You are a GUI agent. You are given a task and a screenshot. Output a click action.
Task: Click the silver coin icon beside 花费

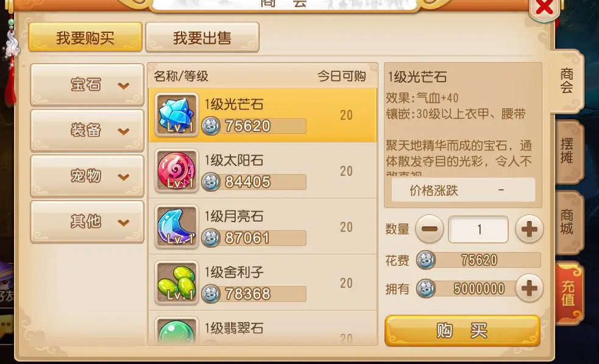tap(425, 260)
